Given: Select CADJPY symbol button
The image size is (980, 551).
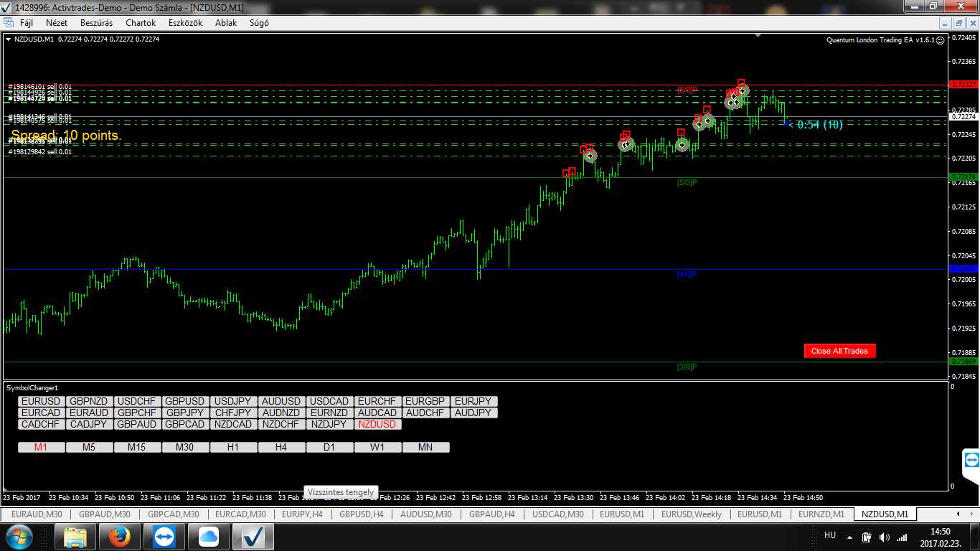Looking at the screenshot, I should (90, 425).
